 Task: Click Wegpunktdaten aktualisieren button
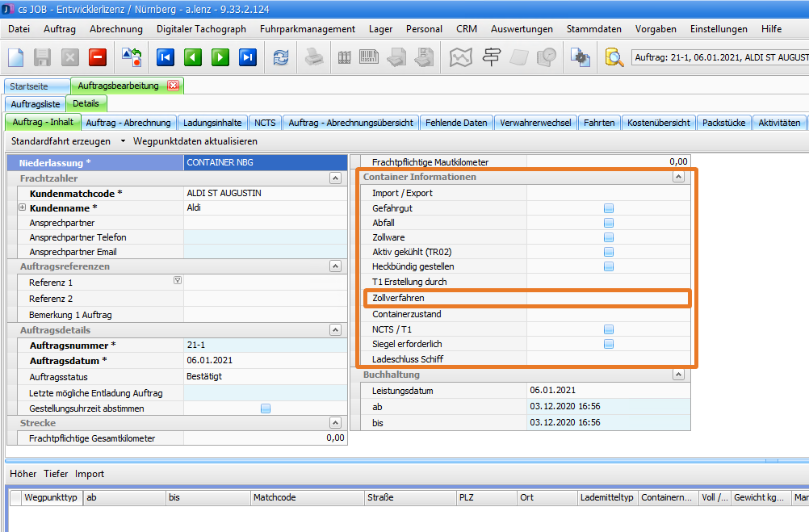tap(195, 141)
